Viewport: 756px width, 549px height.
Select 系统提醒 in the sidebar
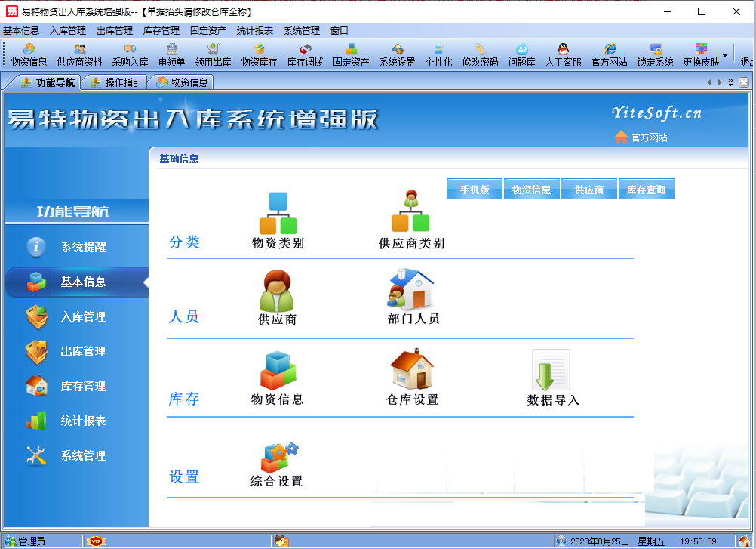pyautogui.click(x=77, y=247)
